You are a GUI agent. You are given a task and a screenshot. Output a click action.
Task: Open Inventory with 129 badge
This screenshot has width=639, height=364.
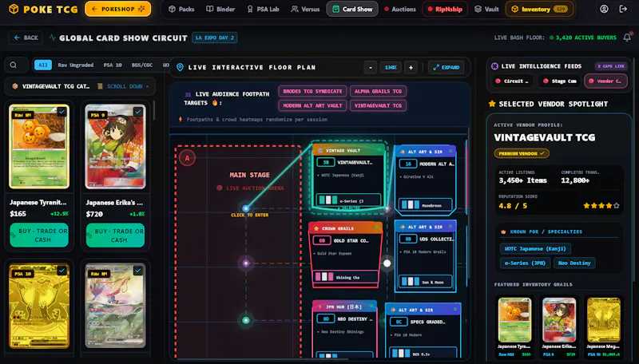539,9
